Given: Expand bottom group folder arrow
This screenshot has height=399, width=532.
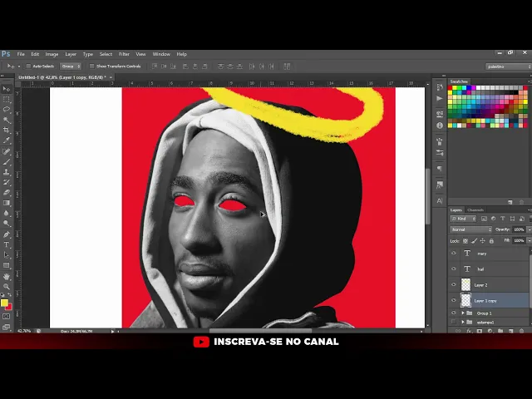Looking at the screenshot, I should point(463,322).
